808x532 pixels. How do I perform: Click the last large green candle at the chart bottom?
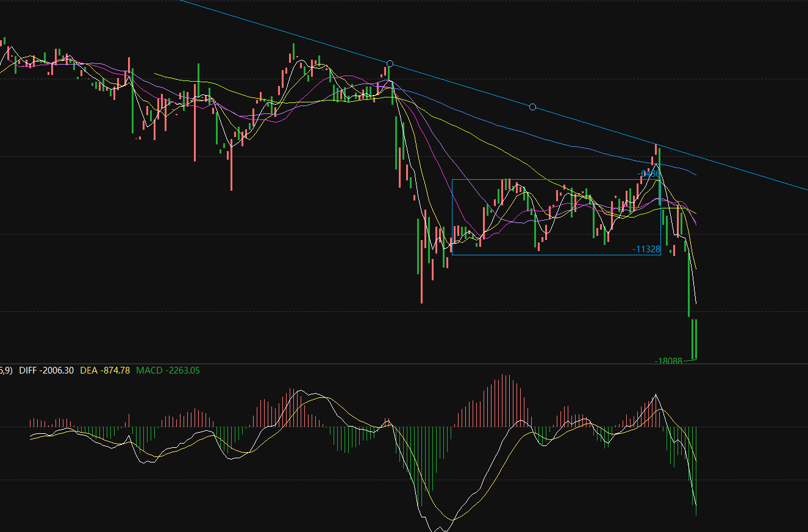[694, 339]
